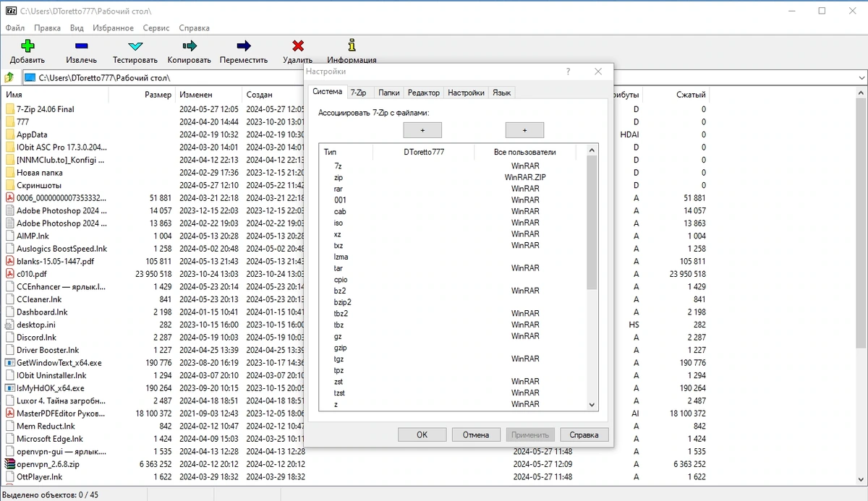Click the help question mark in Настройки title
This screenshot has width=868, height=501.
click(x=568, y=72)
